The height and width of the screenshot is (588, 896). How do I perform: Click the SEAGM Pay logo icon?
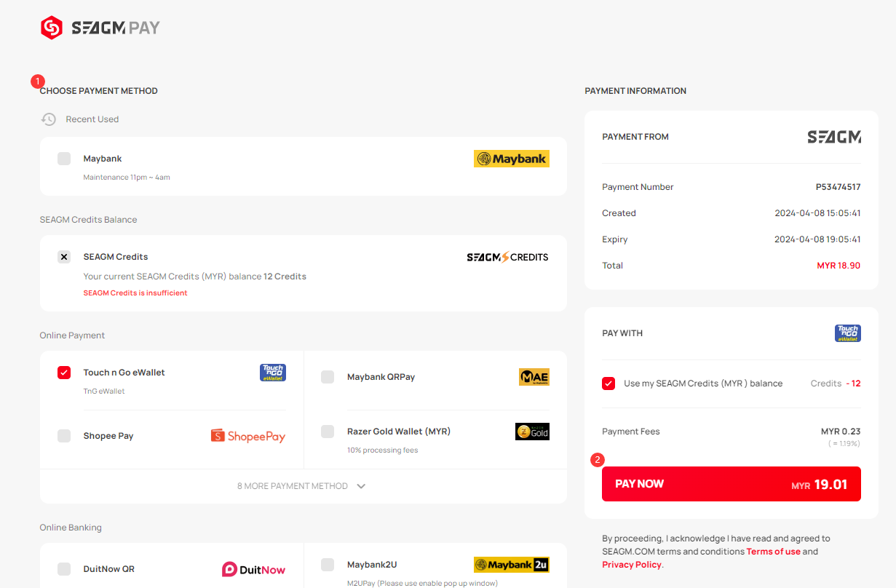coord(52,28)
